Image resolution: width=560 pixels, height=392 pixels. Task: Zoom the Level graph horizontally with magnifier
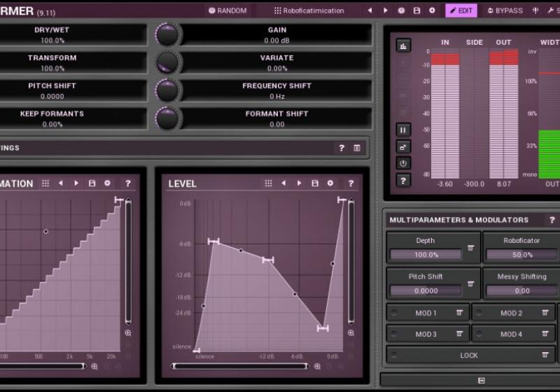[x=318, y=366]
